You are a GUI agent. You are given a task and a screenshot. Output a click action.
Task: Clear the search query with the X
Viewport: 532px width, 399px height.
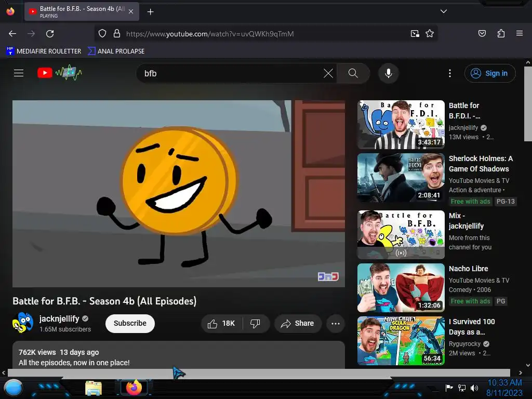pos(328,73)
